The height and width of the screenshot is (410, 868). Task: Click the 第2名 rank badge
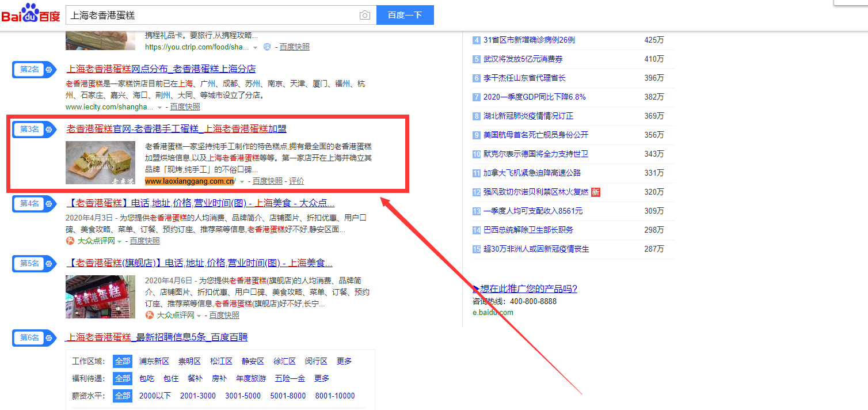pos(34,69)
